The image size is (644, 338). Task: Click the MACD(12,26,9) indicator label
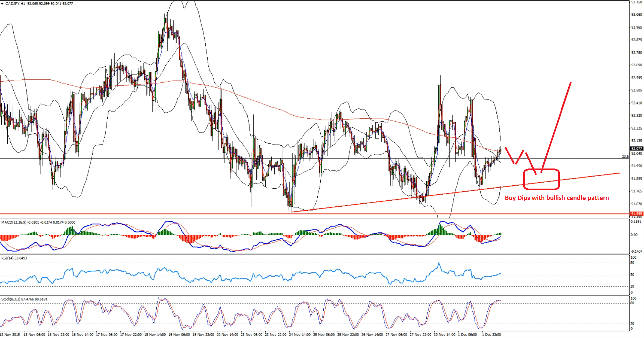pos(13,222)
